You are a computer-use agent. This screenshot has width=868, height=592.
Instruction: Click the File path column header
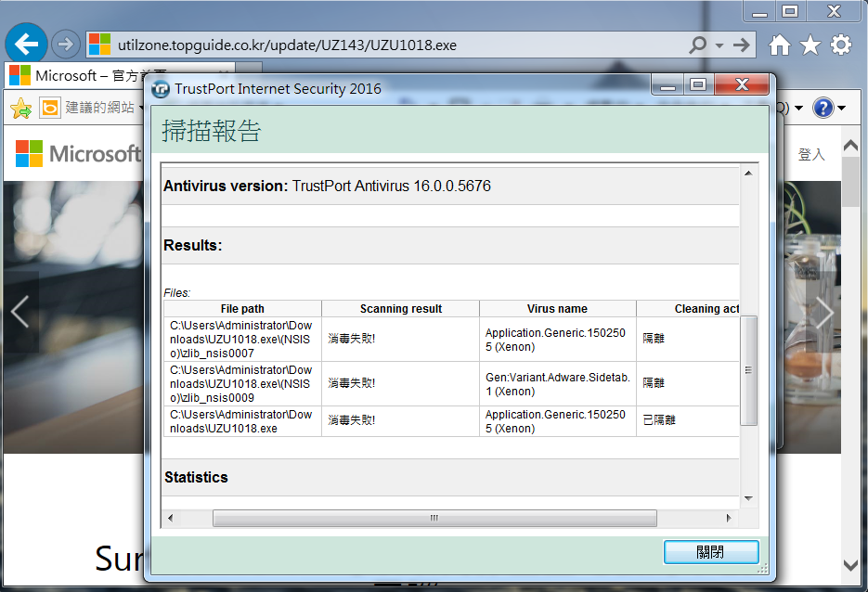(242, 309)
